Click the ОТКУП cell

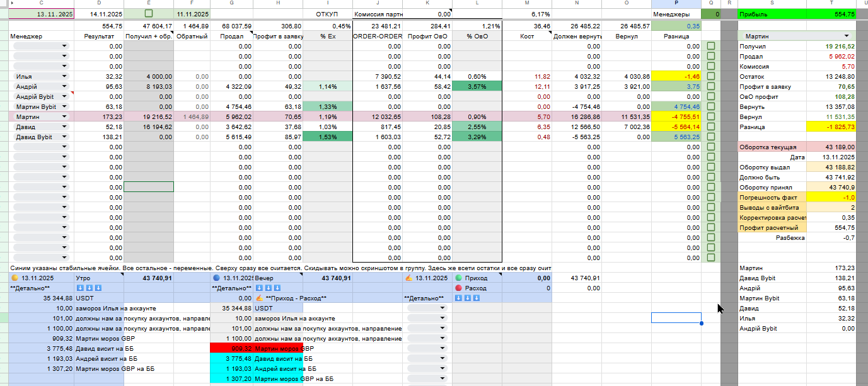point(327,13)
